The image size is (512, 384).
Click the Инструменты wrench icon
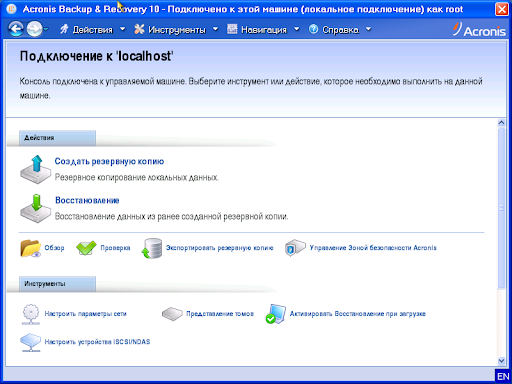(x=139, y=29)
